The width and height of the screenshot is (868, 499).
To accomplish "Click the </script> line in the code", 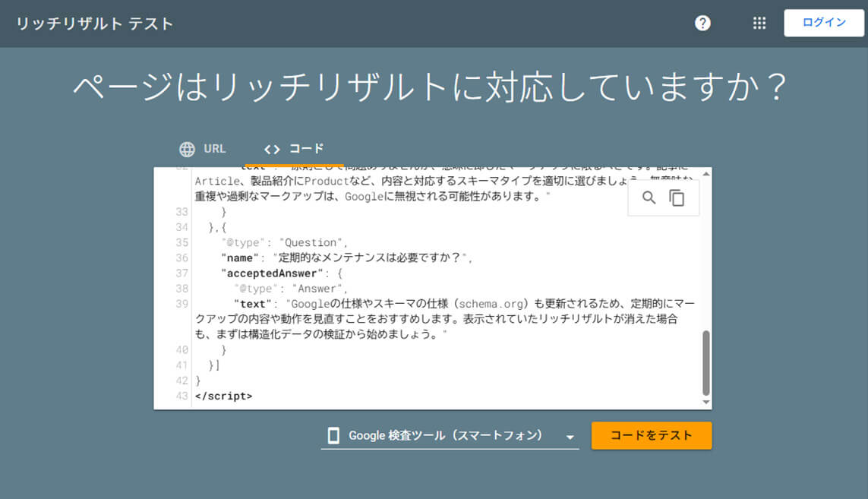I will (223, 396).
